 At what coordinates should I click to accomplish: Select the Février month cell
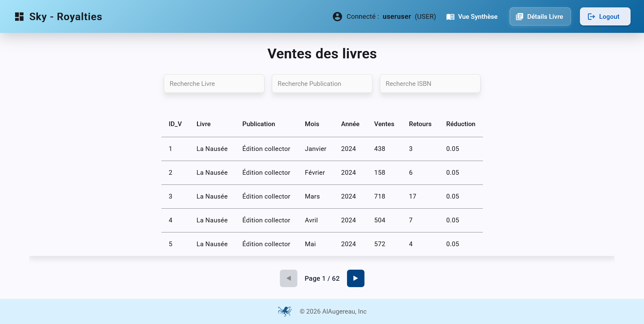coord(315,173)
